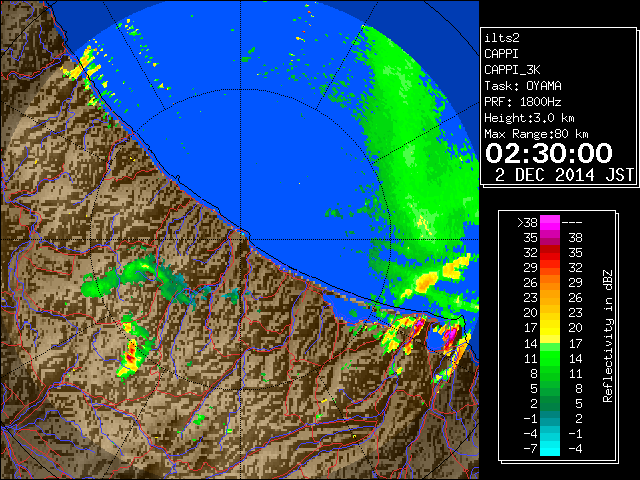Click the red-core storm cell over inland terrain

tap(131, 357)
